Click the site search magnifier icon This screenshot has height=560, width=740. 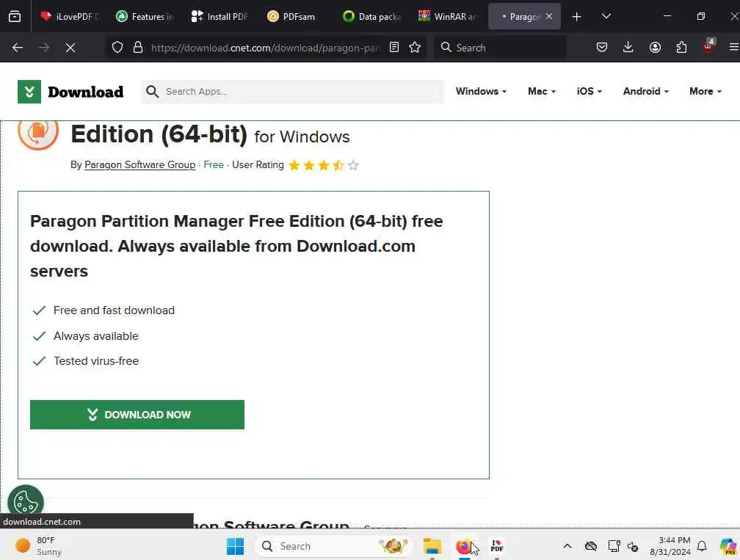152,92
